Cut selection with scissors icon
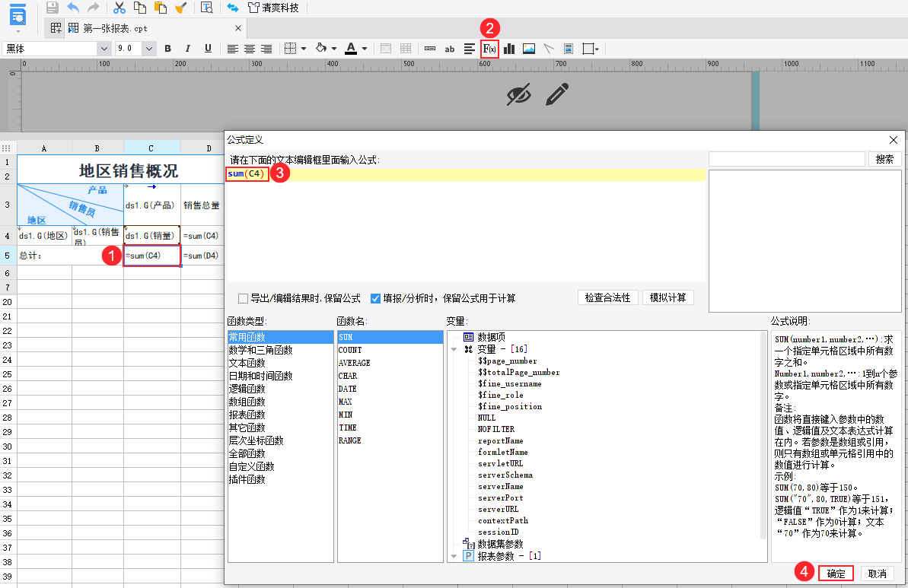The height and width of the screenshot is (588, 908). (119, 8)
